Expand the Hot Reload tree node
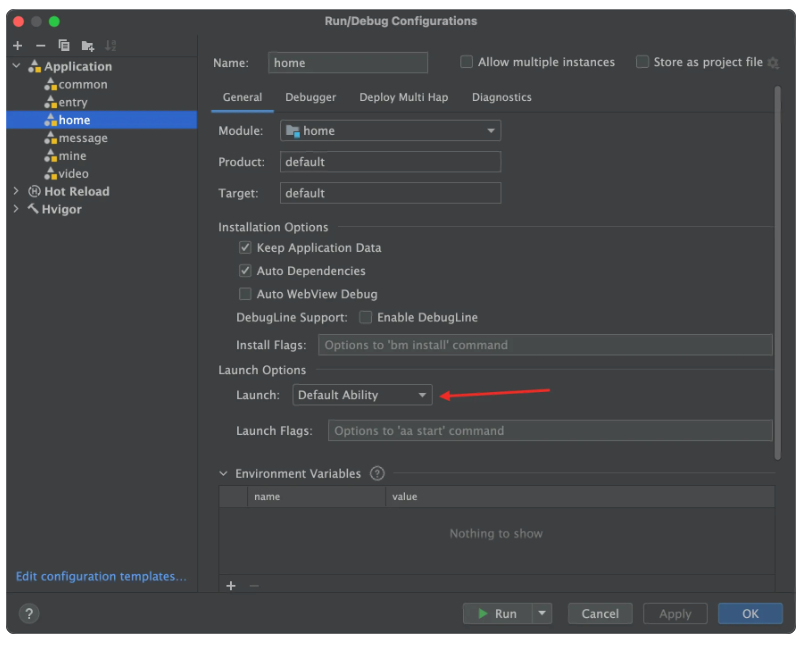806x650 pixels. [x=16, y=192]
